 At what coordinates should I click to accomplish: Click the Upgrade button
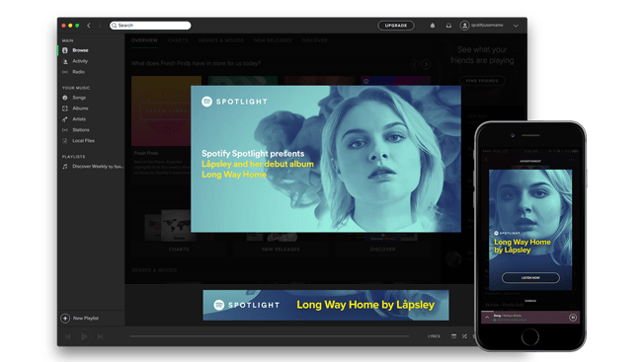pos(396,26)
